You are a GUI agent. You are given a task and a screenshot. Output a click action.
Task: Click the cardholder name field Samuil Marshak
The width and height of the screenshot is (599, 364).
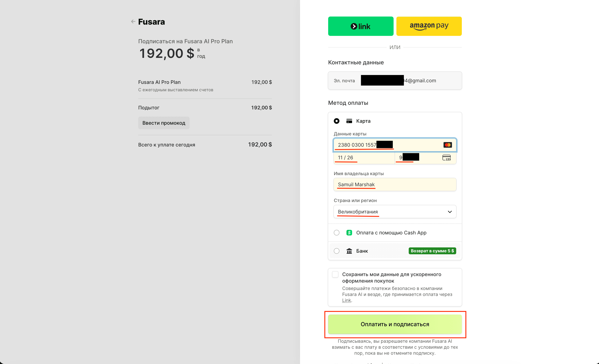tap(394, 185)
